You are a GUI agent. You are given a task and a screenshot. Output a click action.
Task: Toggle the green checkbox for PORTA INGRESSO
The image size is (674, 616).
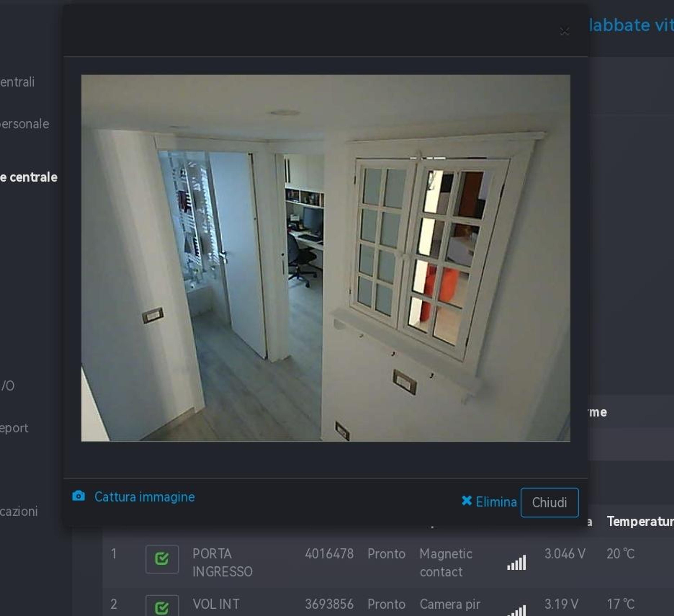point(162,559)
